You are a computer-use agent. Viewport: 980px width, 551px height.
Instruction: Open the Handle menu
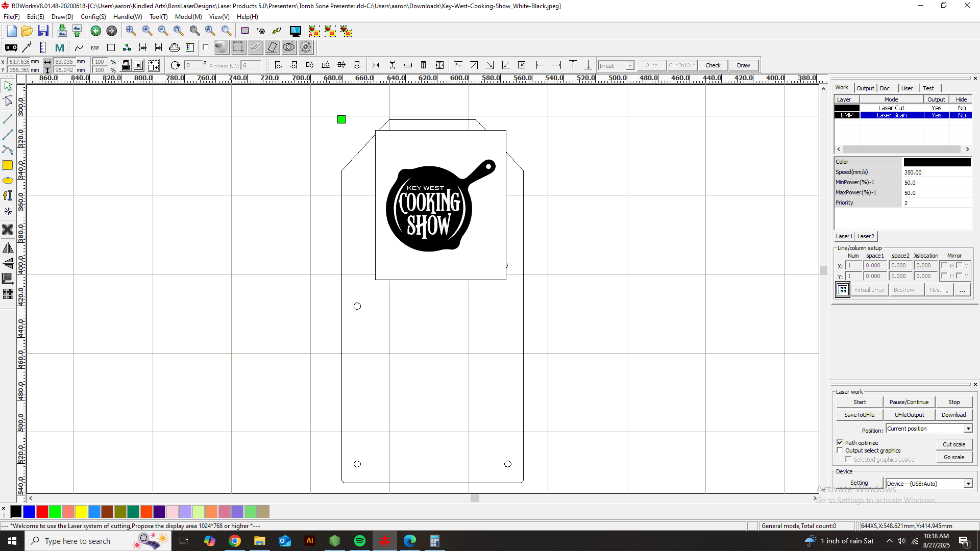128,17
